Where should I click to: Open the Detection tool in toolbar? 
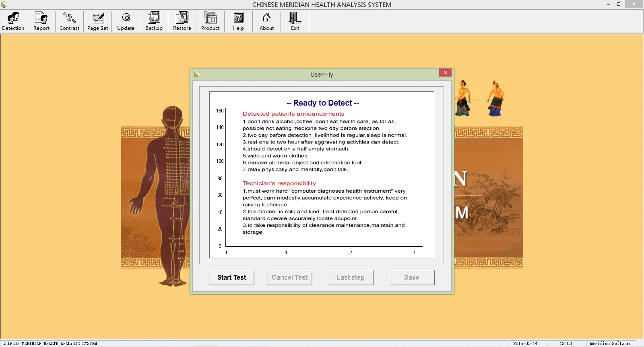[x=13, y=21]
